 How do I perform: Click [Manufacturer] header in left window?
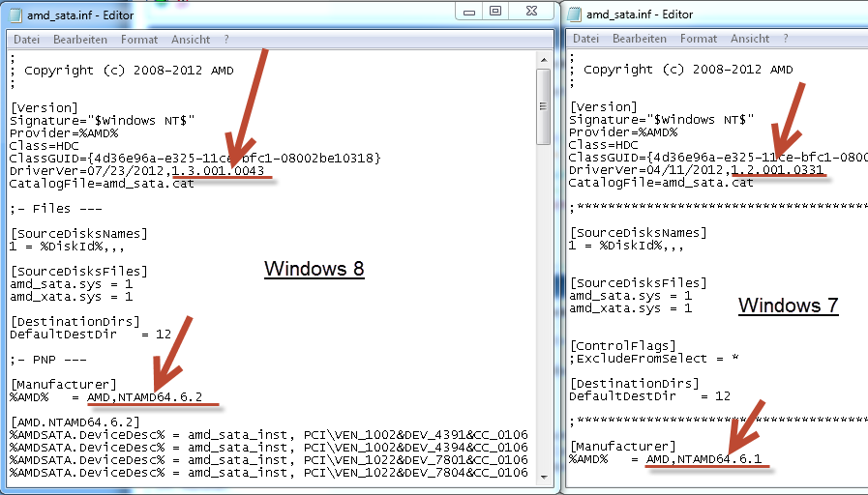(63, 385)
